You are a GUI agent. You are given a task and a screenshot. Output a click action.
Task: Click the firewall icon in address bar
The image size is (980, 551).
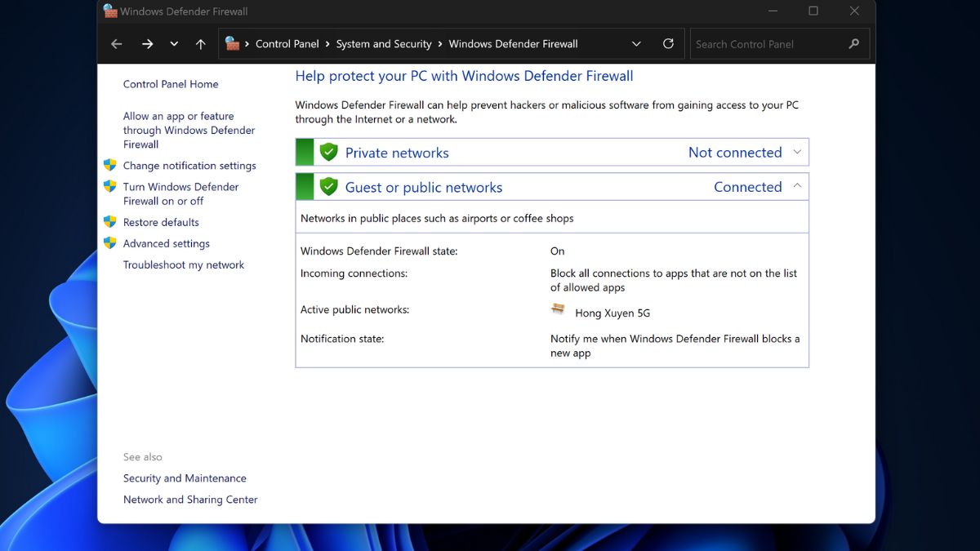[x=233, y=44]
